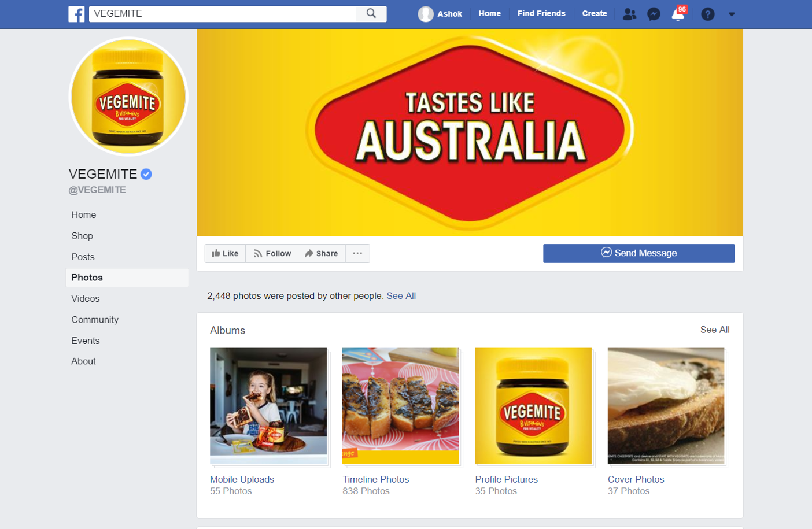Open the Timeline Photos album thumbnail
The image size is (812, 529).
pyautogui.click(x=401, y=406)
